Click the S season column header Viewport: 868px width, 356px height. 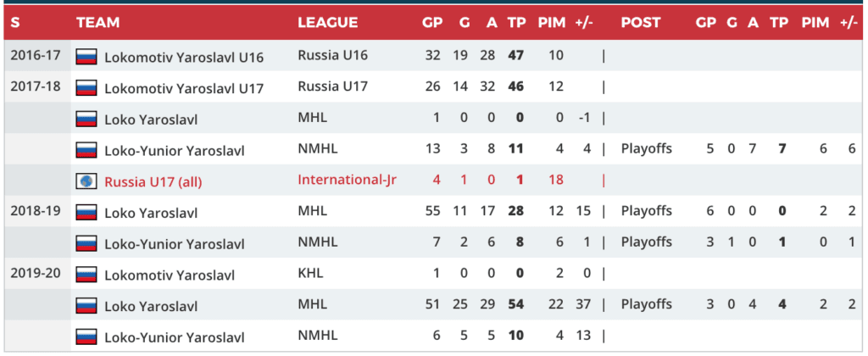point(15,23)
